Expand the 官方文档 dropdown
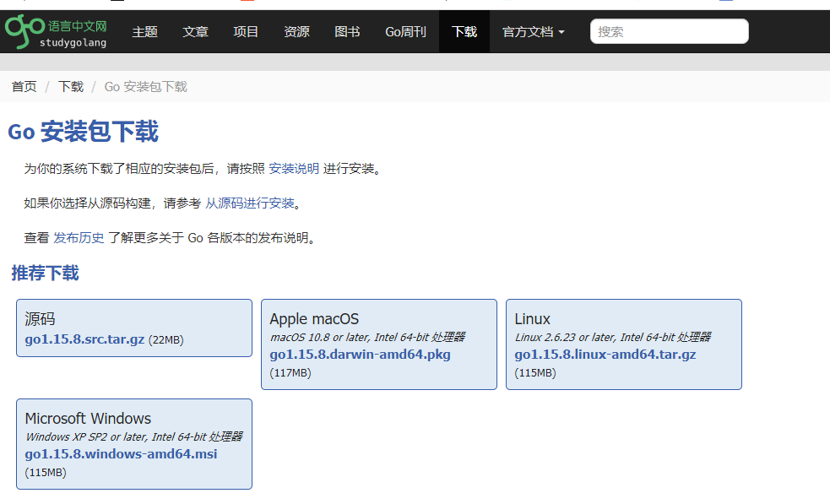This screenshot has height=504, width=830. click(534, 32)
